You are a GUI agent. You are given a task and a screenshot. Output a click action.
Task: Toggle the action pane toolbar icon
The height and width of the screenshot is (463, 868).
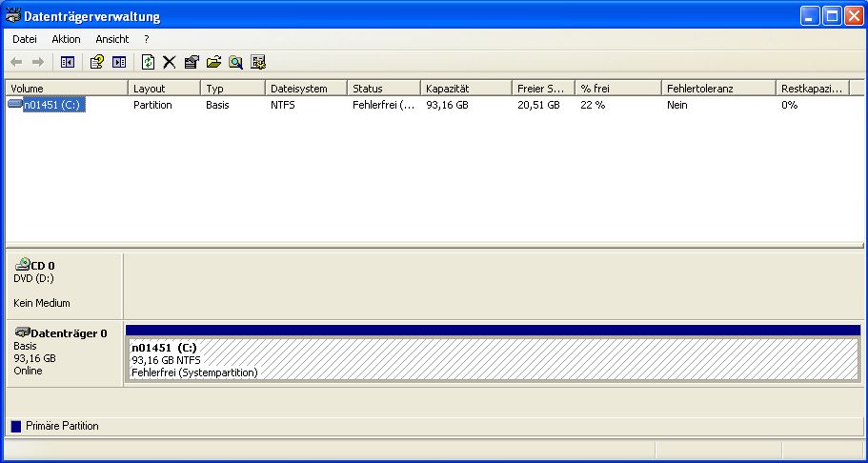coord(119,62)
